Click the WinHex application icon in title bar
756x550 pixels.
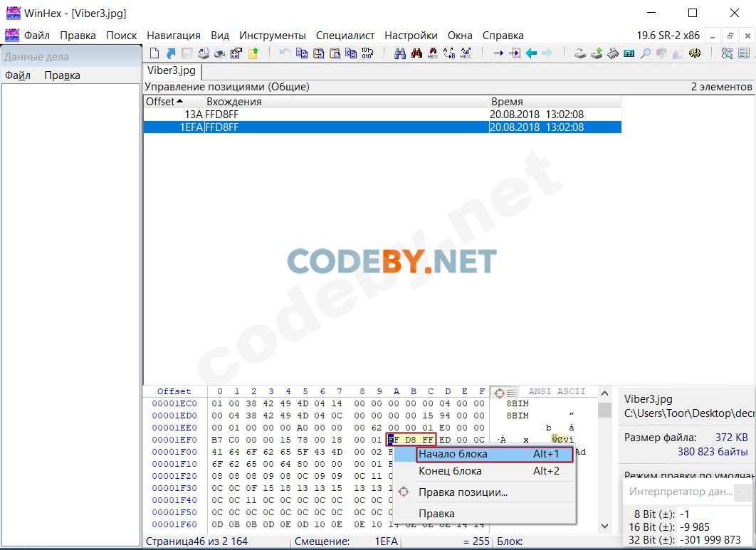(13, 13)
